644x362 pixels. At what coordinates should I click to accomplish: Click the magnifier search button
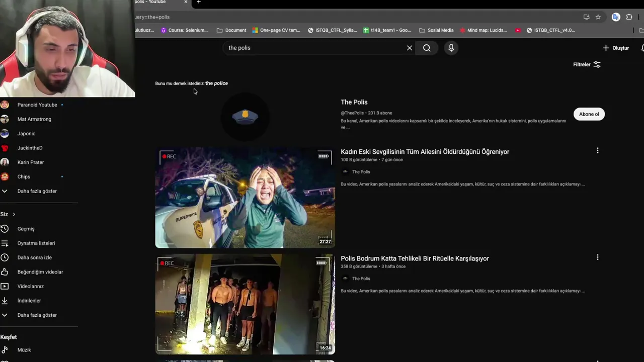click(x=427, y=48)
